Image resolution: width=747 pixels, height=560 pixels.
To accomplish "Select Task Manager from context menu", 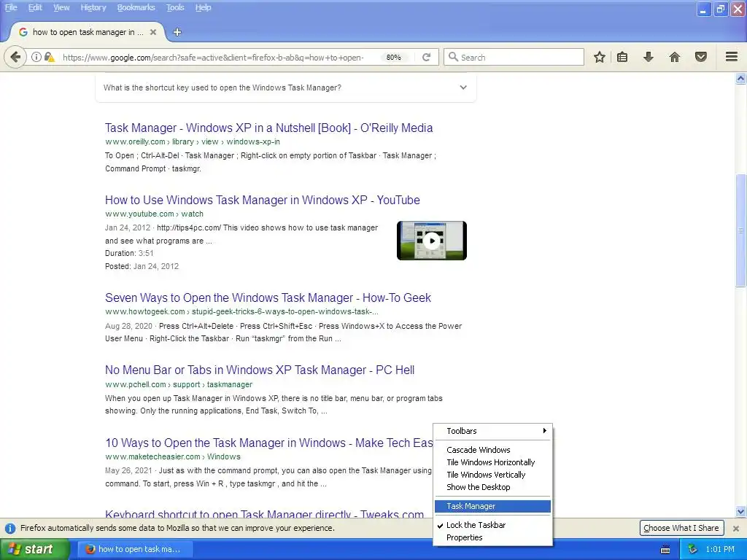I will (492, 506).
